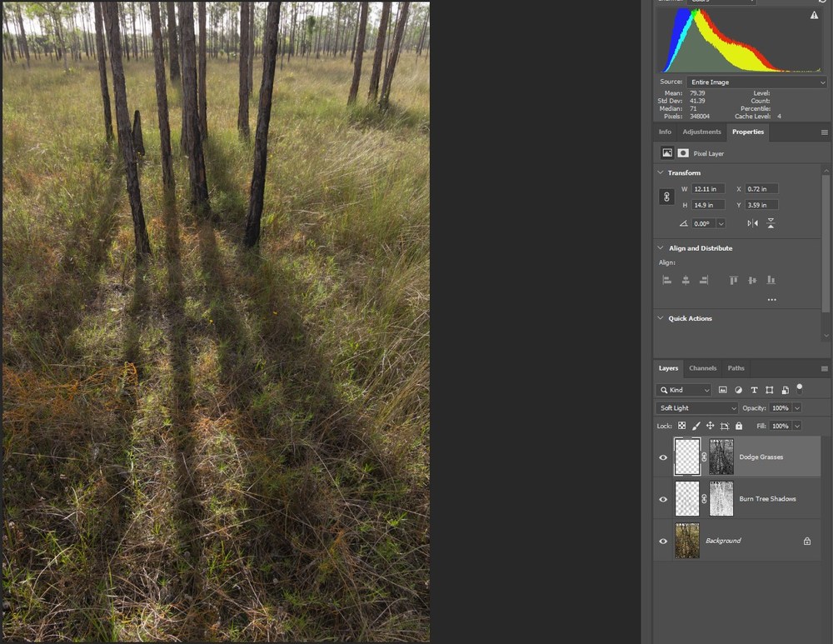Image resolution: width=833 pixels, height=644 pixels.
Task: Open the Soft Light blend mode dropdown
Action: pyautogui.click(x=697, y=408)
